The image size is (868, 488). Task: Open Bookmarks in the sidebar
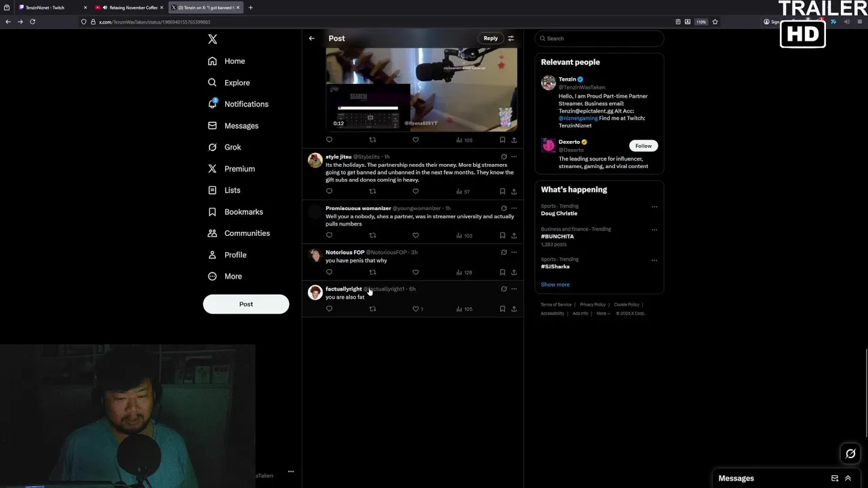(235, 212)
